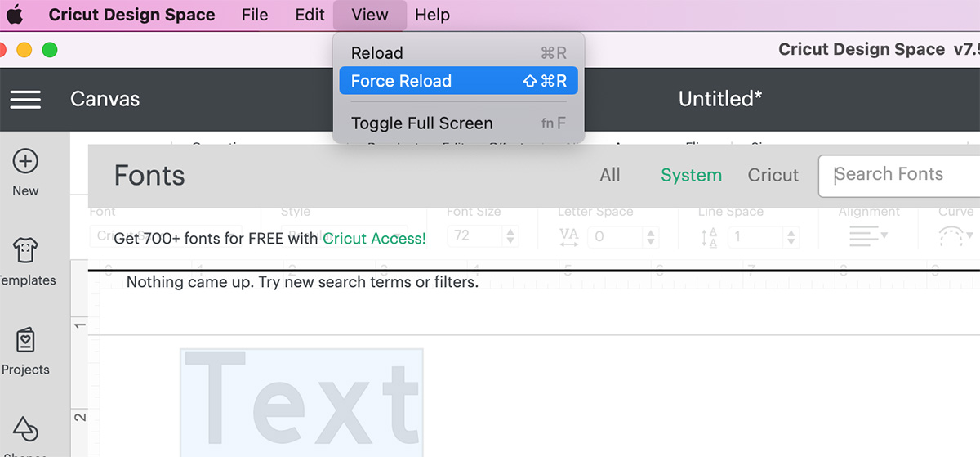
Task: Open the Cricut Access! link
Action: [x=374, y=239]
